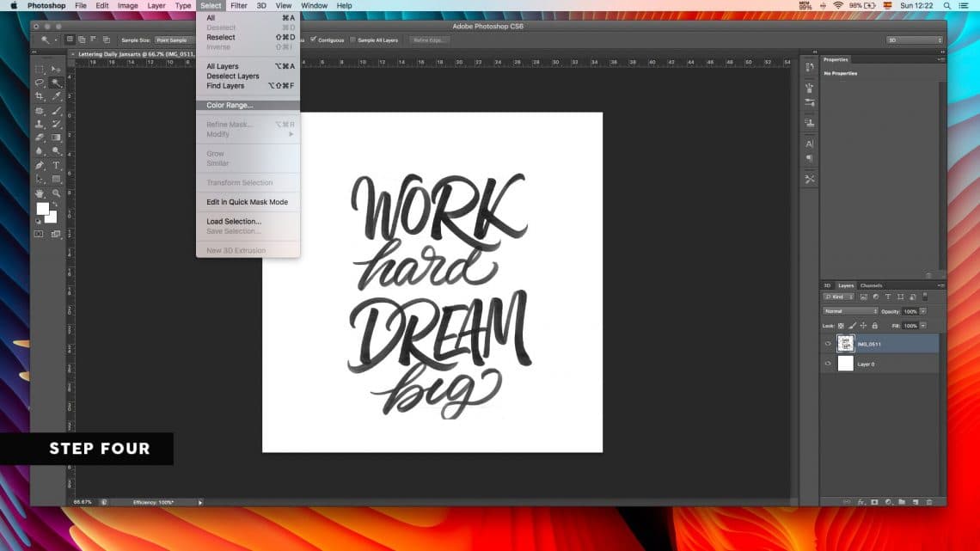
Task: Open layer Opacity dropdown arrow
Action: pyautogui.click(x=923, y=311)
